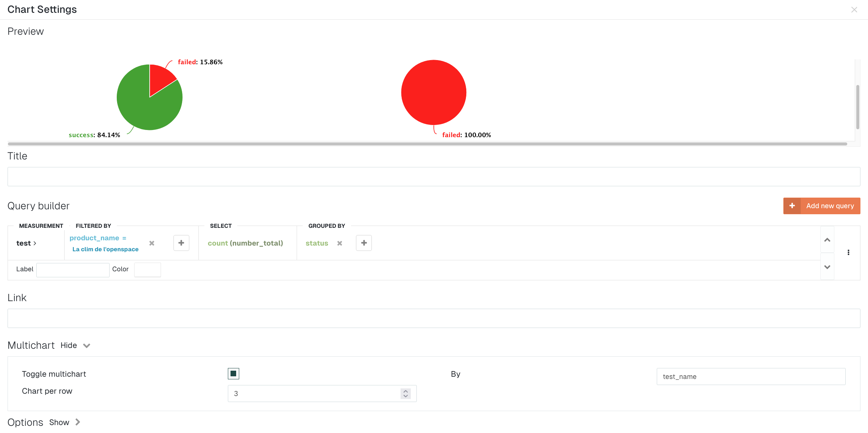Open the query three-dot options menu
Screen dimensions: 868x433
coord(848,252)
